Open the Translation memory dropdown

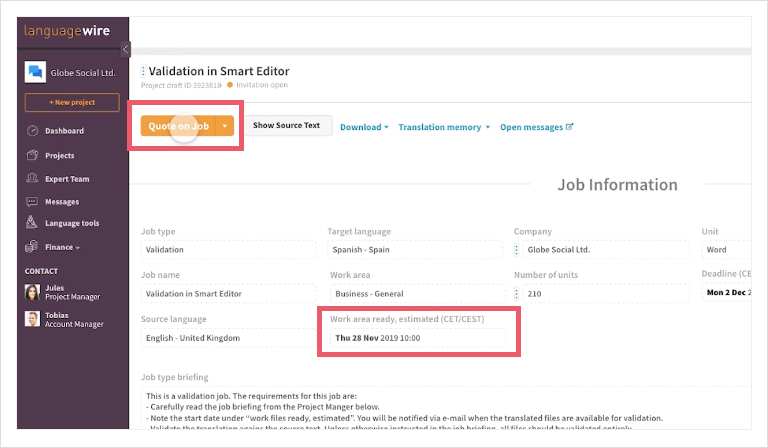[444, 127]
